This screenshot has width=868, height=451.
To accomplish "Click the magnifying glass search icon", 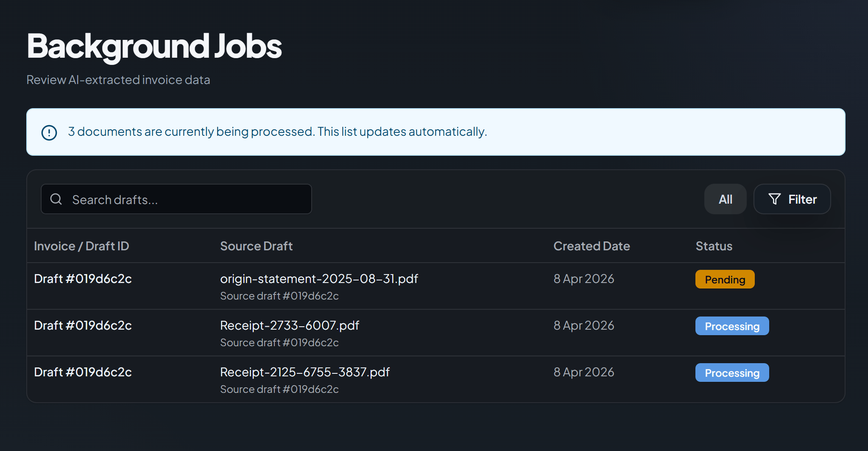I will (x=56, y=199).
